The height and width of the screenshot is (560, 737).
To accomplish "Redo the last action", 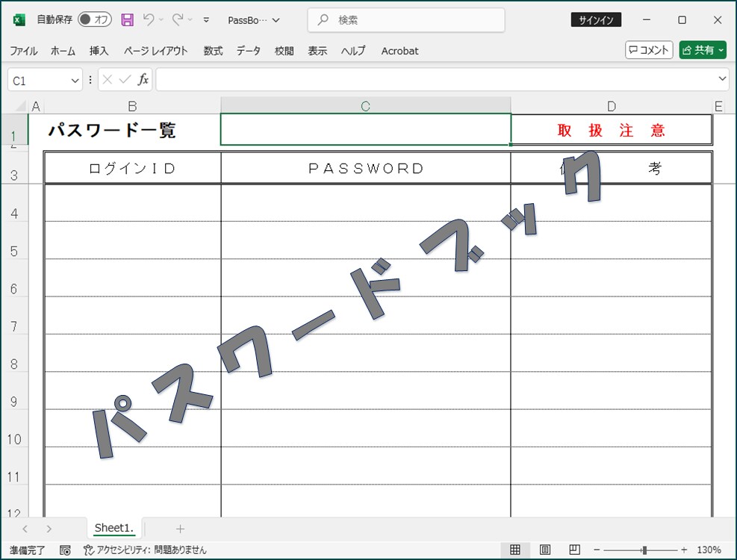I will [178, 19].
